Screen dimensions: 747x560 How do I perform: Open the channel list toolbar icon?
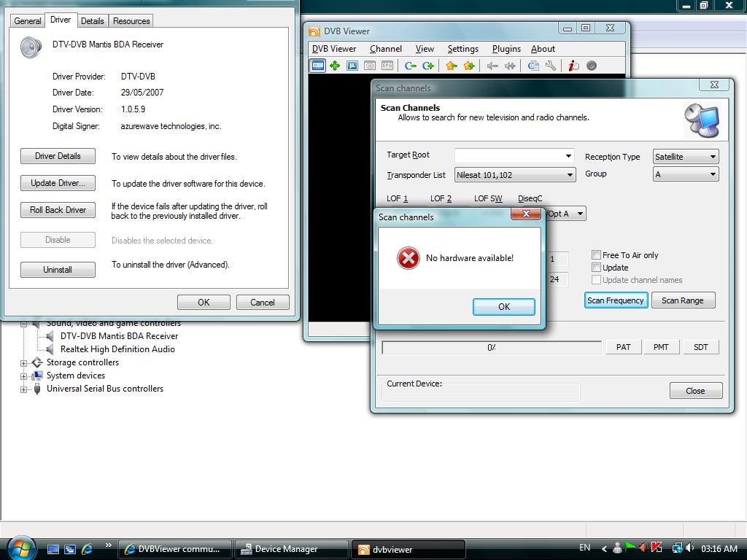pyautogui.click(x=533, y=66)
